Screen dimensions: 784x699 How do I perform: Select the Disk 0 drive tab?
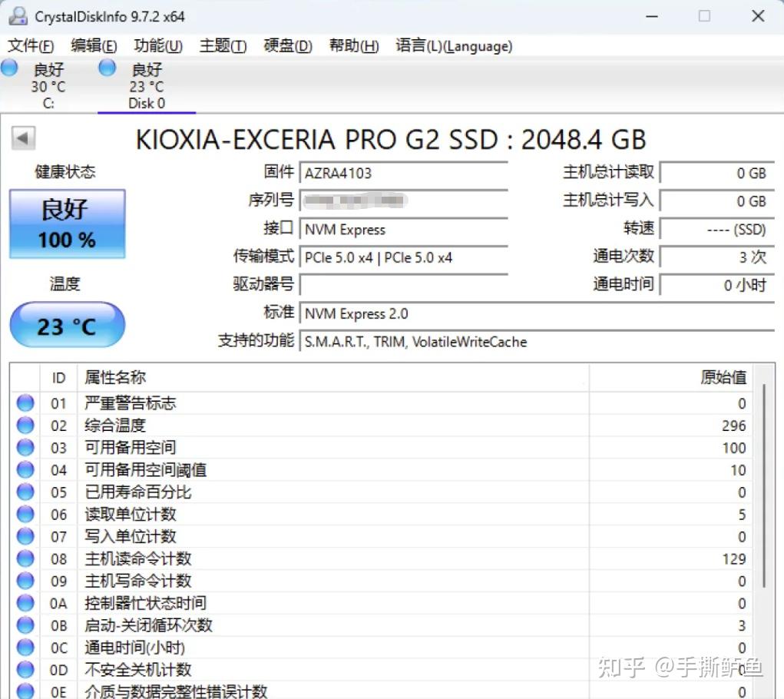tap(147, 85)
